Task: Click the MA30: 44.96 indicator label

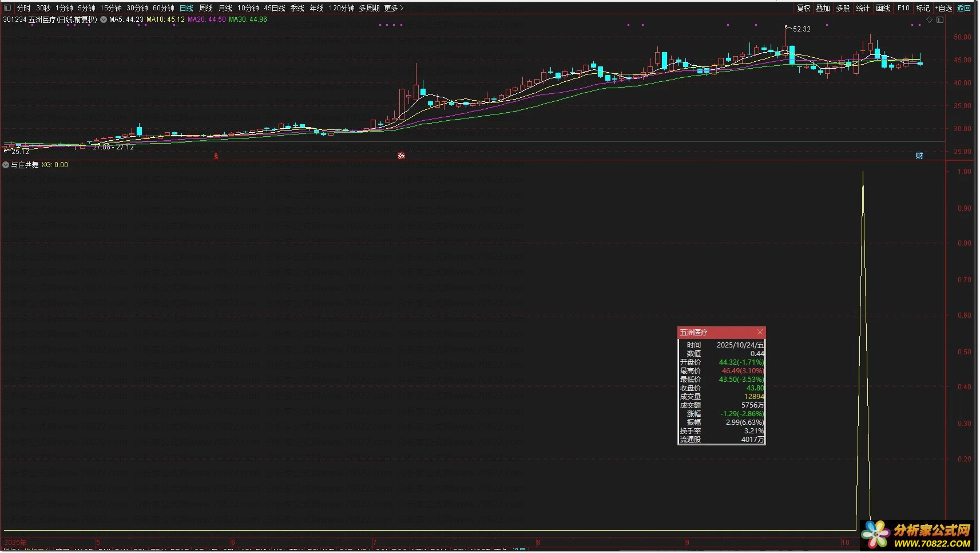Action: pos(248,19)
